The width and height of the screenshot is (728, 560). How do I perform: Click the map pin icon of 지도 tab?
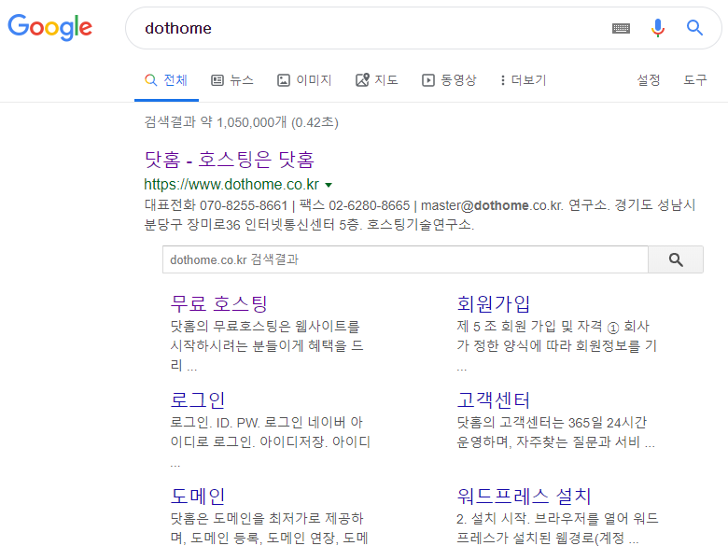(362, 80)
